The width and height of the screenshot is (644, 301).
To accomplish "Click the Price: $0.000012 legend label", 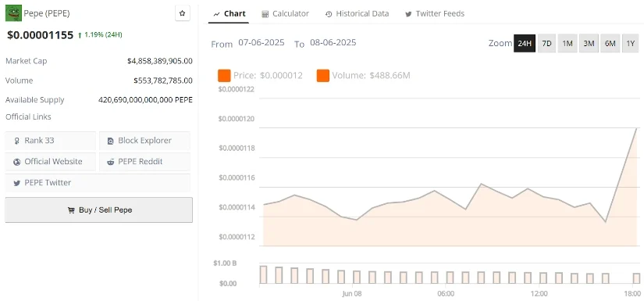I will (268, 76).
